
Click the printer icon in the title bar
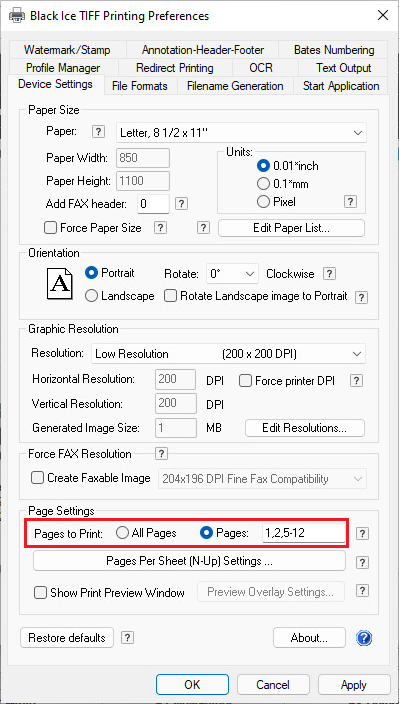tap(17, 16)
